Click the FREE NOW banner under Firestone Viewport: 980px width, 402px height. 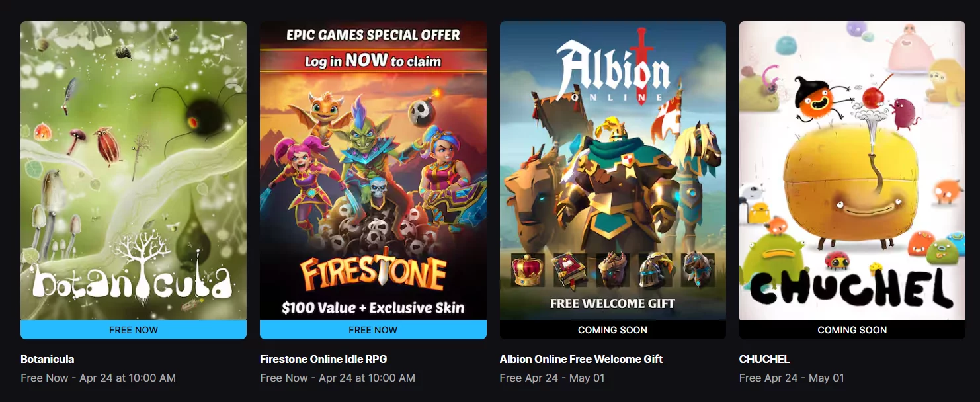point(373,329)
